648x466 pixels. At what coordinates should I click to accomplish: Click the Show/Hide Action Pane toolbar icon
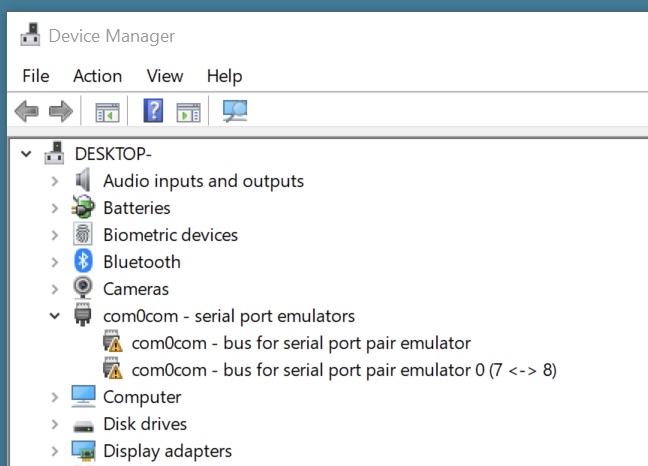(188, 111)
